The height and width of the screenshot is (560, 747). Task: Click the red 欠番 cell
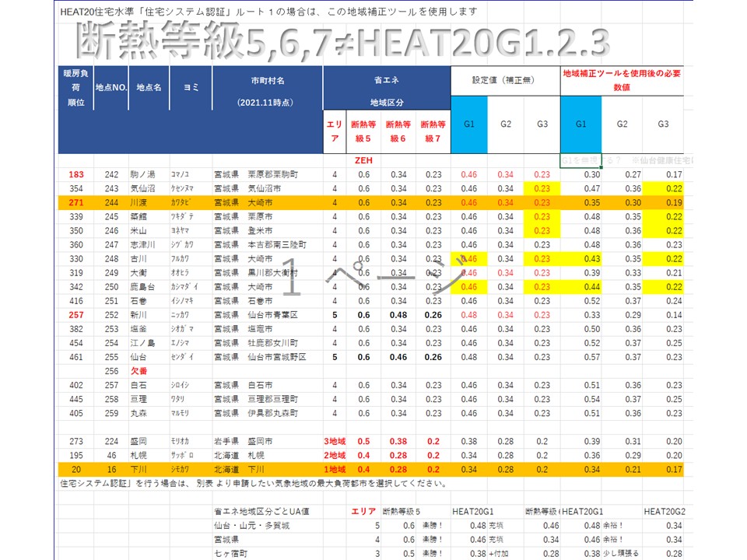click(x=140, y=371)
